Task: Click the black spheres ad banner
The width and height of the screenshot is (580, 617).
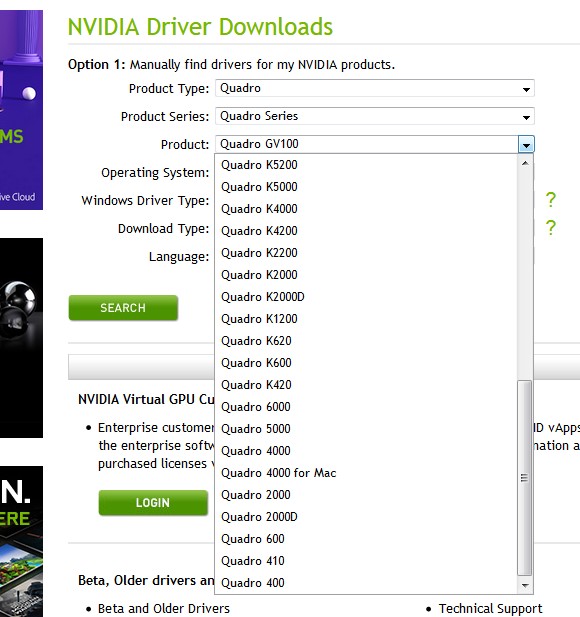Action: [21, 338]
